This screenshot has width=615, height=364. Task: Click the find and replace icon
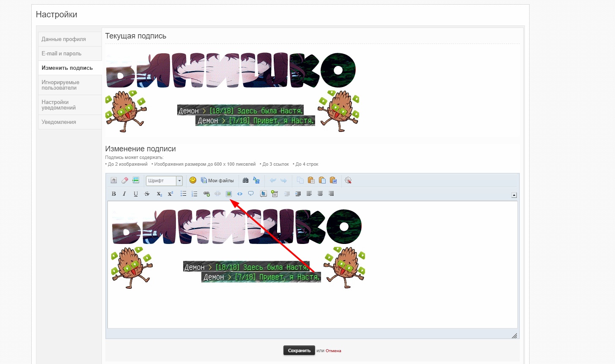pyautogui.click(x=256, y=181)
